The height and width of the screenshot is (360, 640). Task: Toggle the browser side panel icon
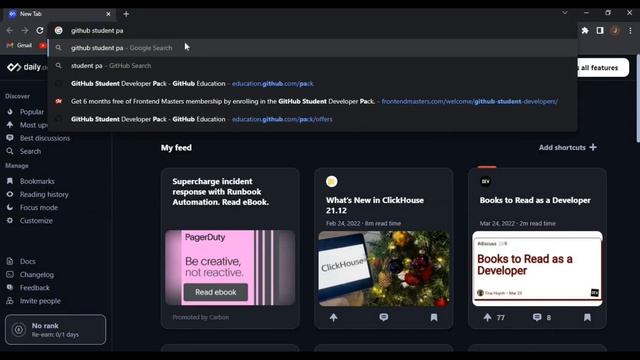(600, 31)
